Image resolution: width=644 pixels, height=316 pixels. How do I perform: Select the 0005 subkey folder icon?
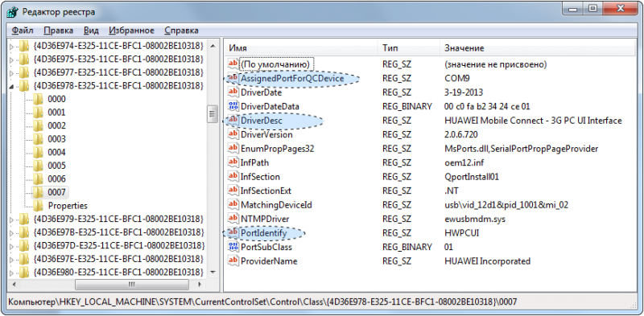click(x=38, y=166)
